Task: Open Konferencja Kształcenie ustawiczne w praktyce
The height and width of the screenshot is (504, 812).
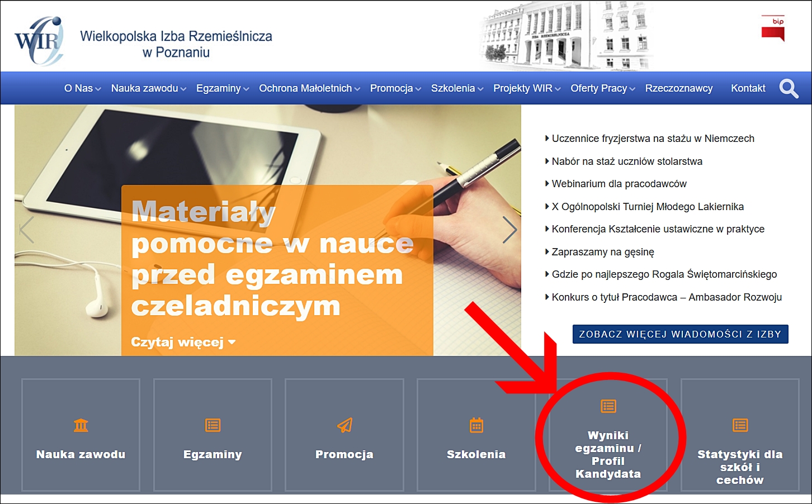Action: click(x=658, y=229)
